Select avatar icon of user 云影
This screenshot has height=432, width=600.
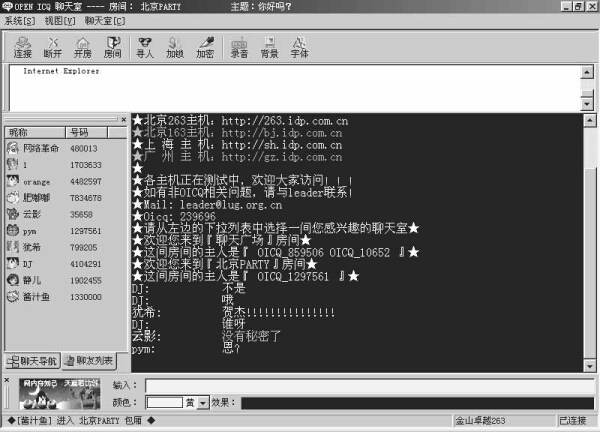coord(13,214)
